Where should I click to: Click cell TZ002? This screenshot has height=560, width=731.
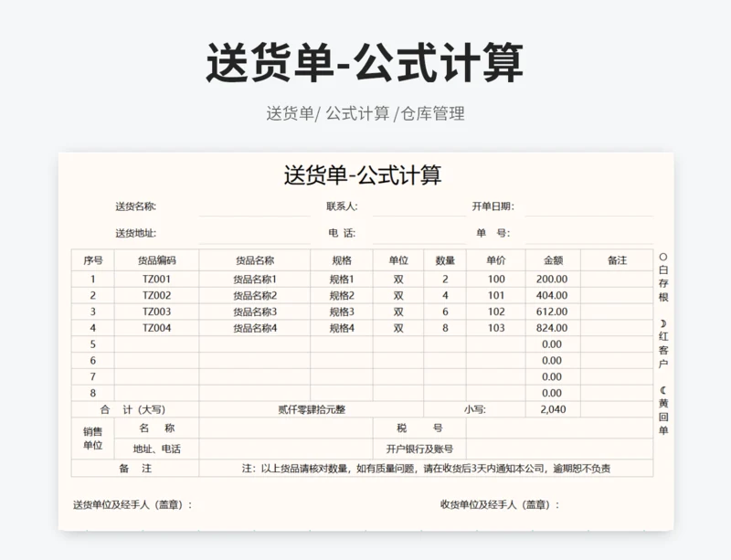[x=156, y=296]
